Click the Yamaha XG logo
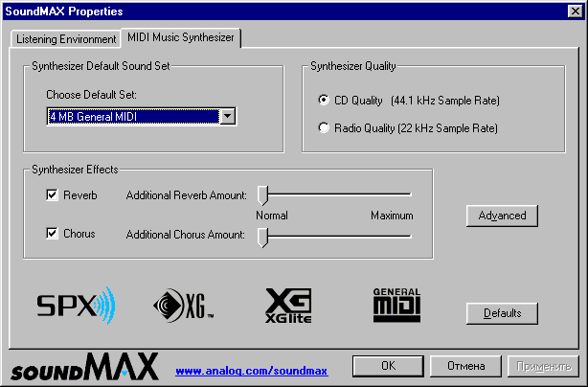588x387 pixels. pos(183,306)
